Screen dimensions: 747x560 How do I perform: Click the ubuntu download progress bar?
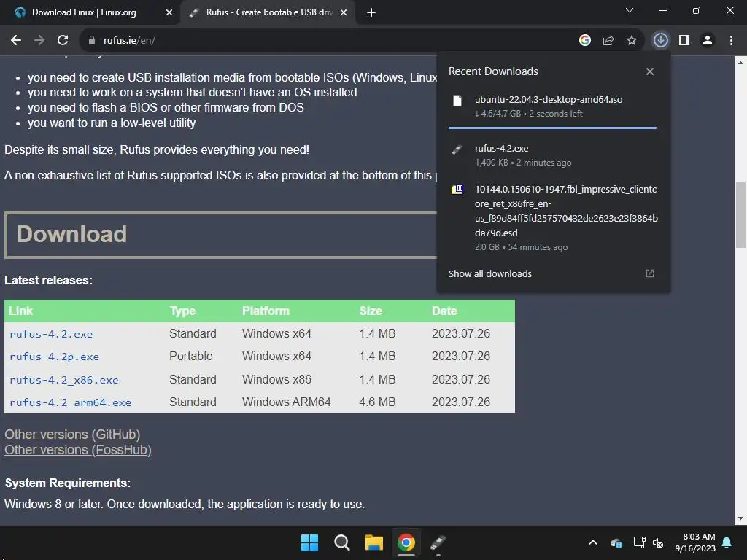coord(553,128)
